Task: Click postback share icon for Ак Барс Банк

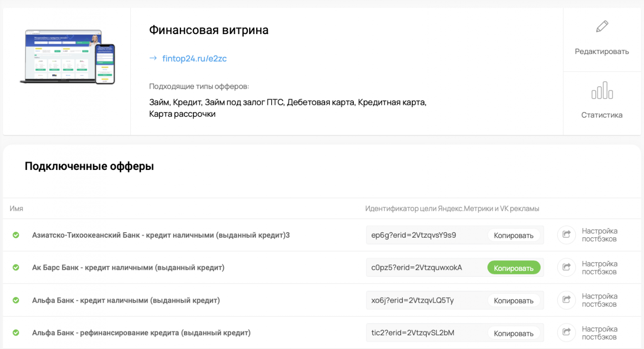Action: pos(566,268)
